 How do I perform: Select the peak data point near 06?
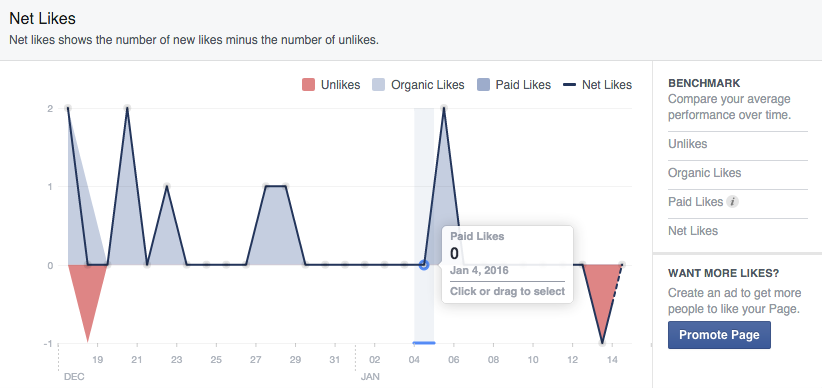[x=444, y=109]
